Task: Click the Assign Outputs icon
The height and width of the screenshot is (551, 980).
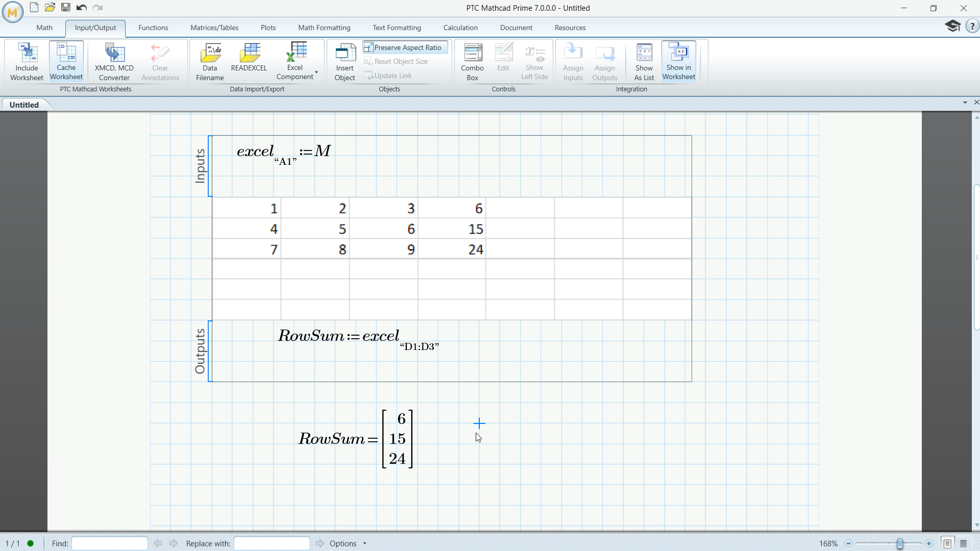Action: click(x=605, y=61)
